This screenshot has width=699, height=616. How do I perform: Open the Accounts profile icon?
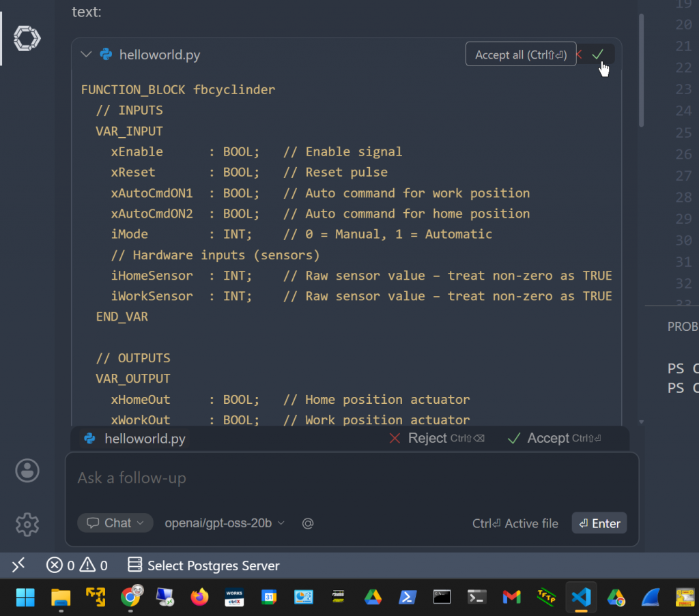[27, 470]
